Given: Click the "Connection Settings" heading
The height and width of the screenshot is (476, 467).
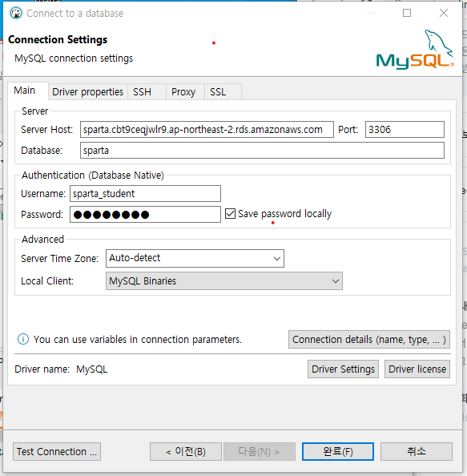Looking at the screenshot, I should tap(58, 39).
